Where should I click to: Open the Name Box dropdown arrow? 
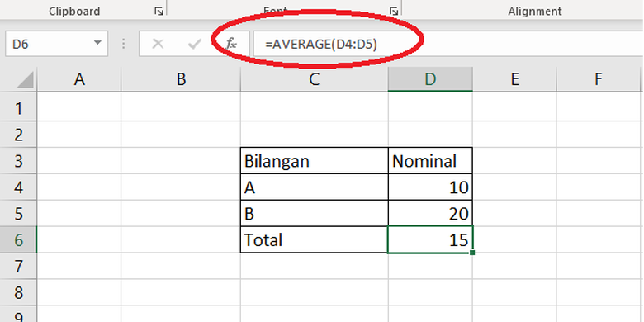point(97,43)
